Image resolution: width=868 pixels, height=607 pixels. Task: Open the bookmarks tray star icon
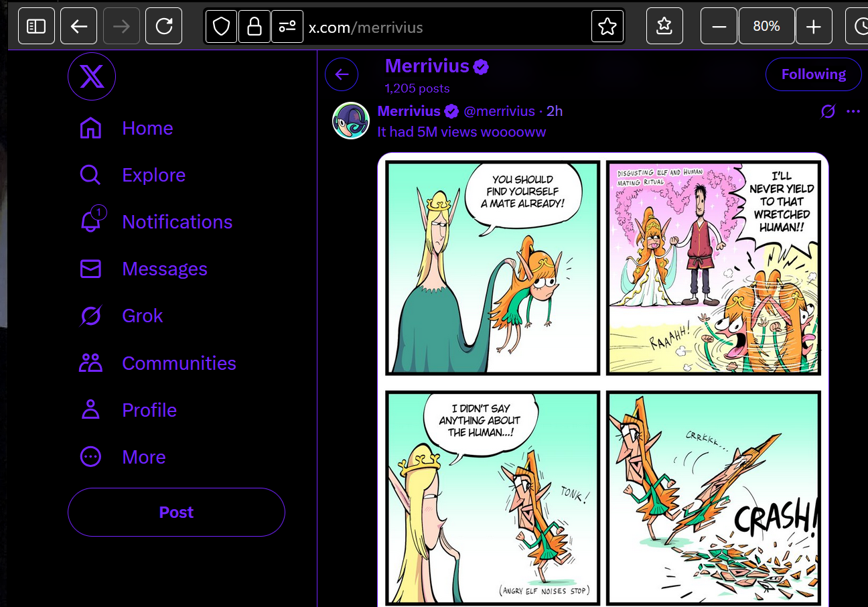click(664, 26)
